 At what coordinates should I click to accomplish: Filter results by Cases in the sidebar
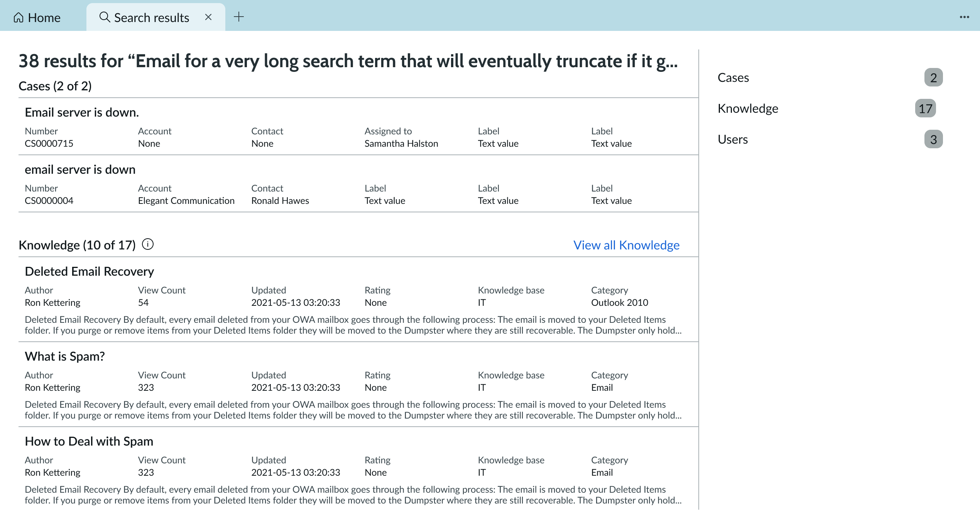(733, 77)
